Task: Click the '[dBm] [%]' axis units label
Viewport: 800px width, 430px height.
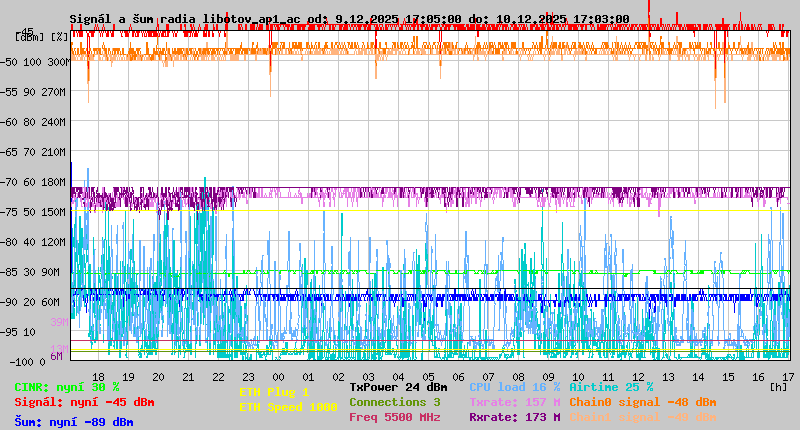Action: (x=41, y=37)
